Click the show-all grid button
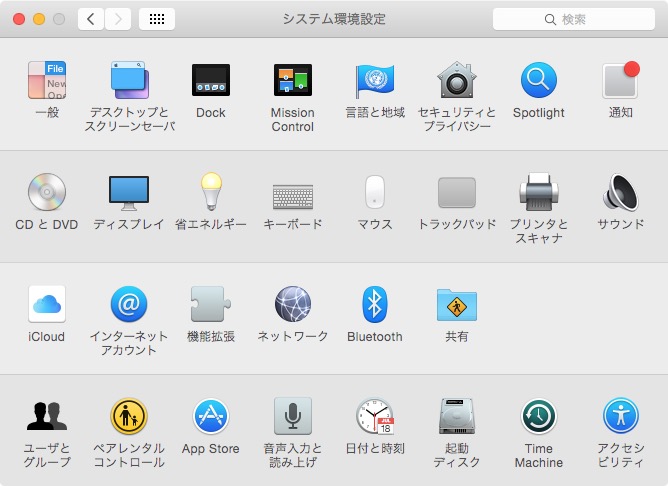This screenshot has width=668, height=486. click(157, 19)
